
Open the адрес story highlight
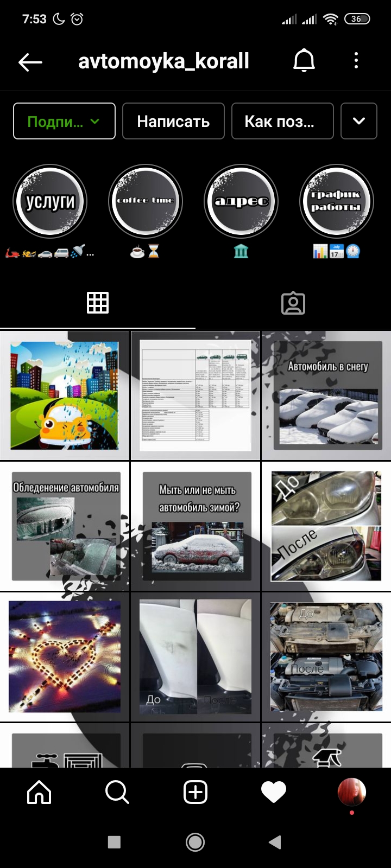[241, 202]
